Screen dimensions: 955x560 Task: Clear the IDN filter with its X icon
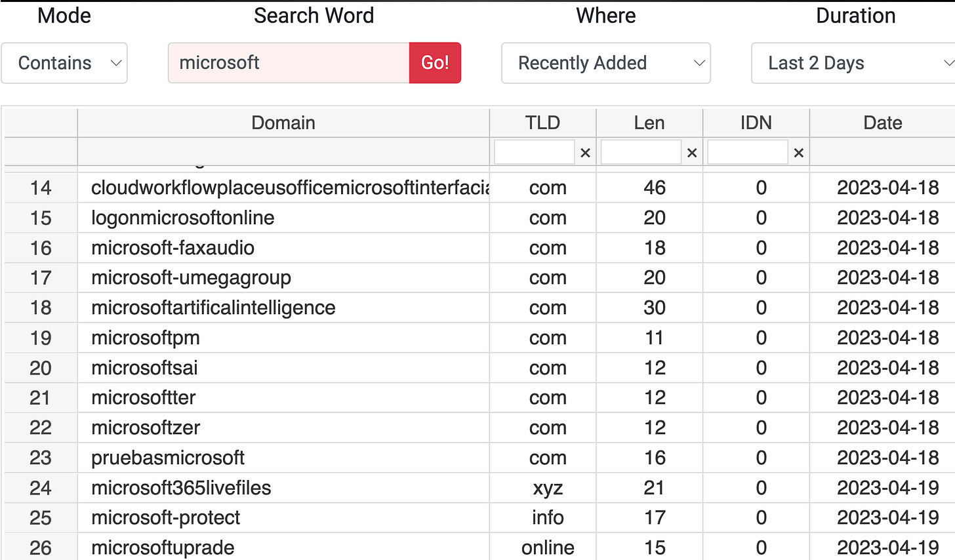[798, 153]
